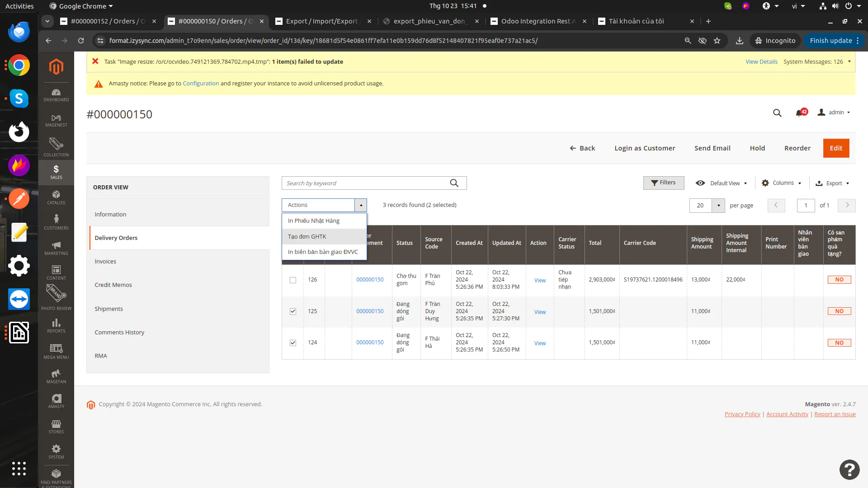The width and height of the screenshot is (868, 488).
Task: Click the orange Edit button
Action: (835, 148)
